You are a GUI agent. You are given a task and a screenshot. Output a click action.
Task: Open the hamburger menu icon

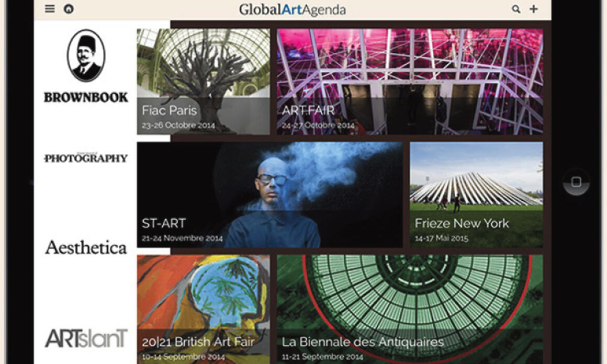coord(50,9)
